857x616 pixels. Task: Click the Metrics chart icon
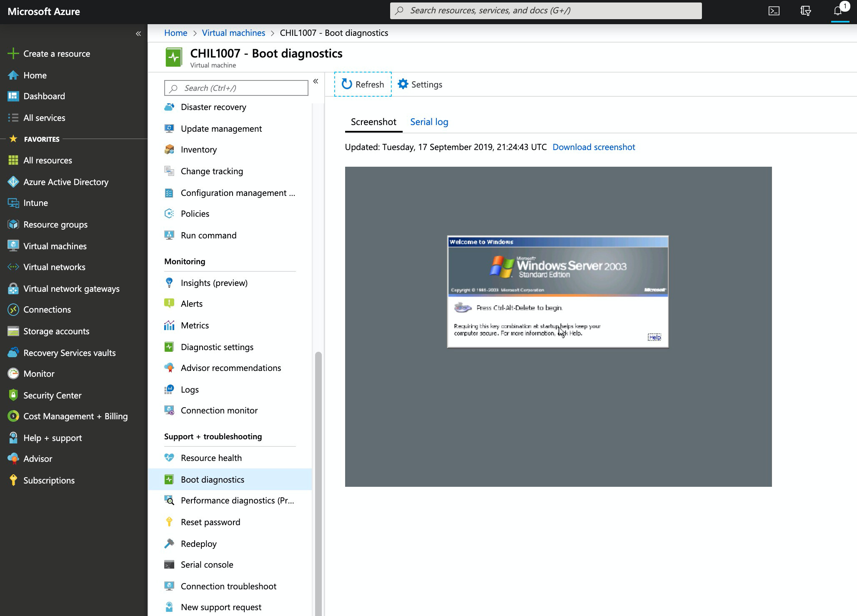(169, 326)
